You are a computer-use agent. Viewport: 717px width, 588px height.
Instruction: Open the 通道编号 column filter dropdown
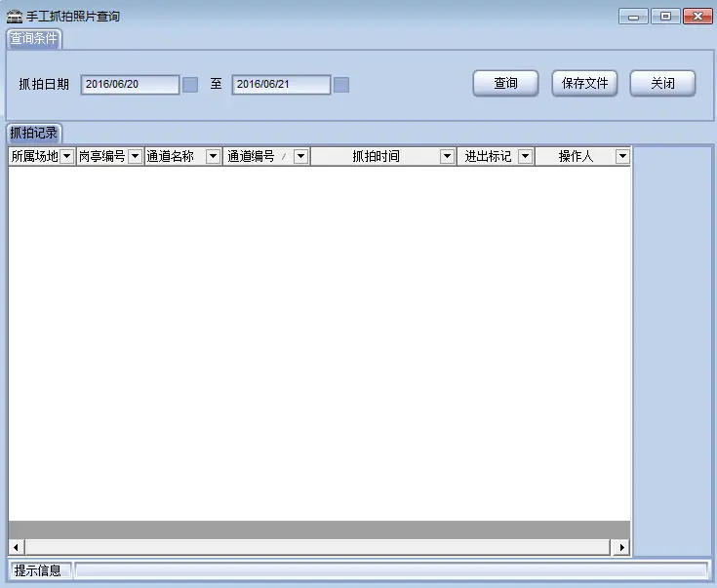pyautogui.click(x=300, y=156)
